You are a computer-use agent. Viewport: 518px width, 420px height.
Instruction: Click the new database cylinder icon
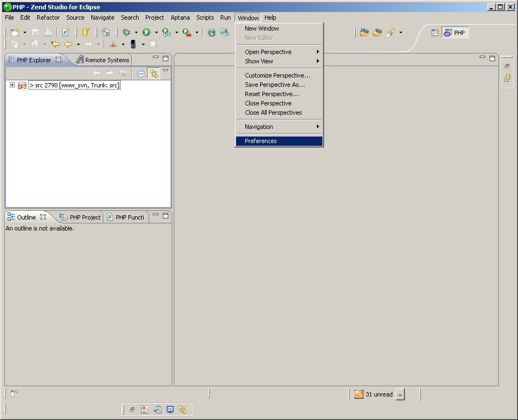tap(86, 32)
